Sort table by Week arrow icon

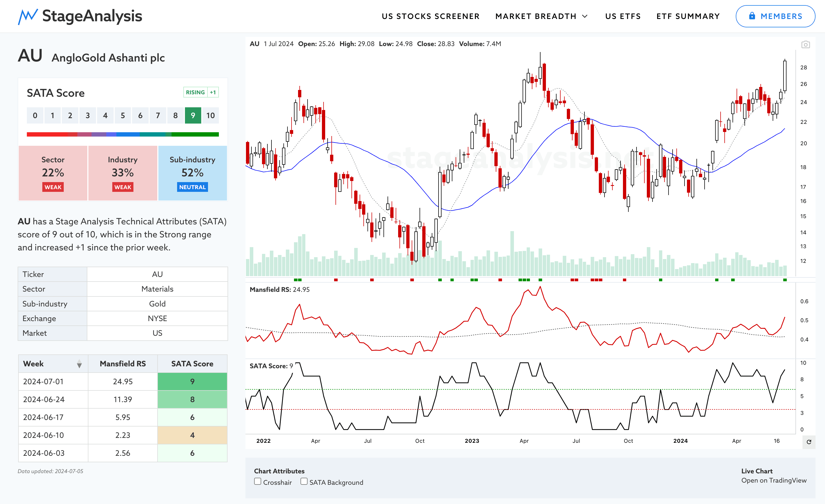tap(79, 364)
